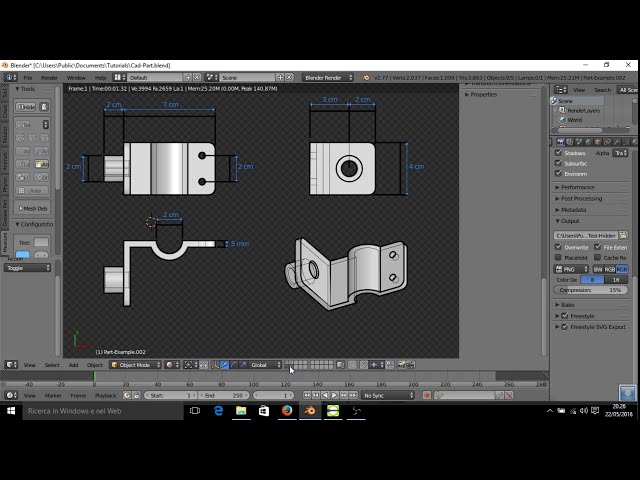Image resolution: width=640 pixels, height=480 pixels.
Task: Click the first layer button in 3D header
Action: (287, 362)
